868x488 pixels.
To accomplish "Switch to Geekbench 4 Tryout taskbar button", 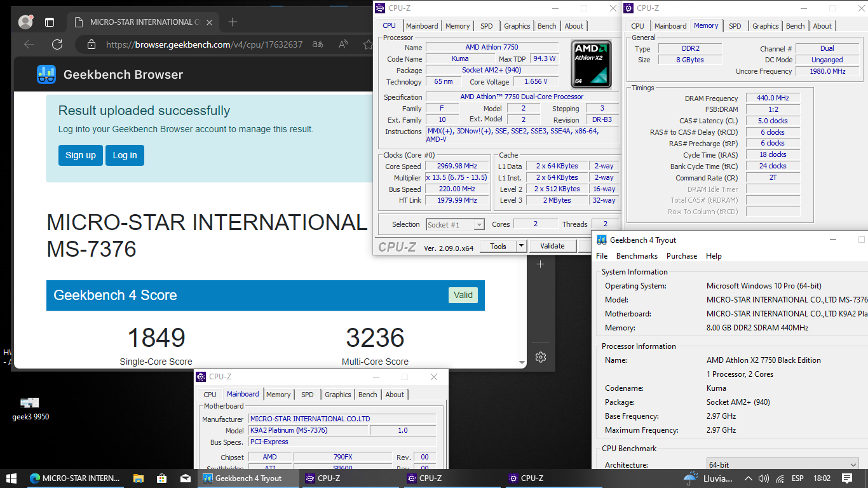I will pyautogui.click(x=248, y=478).
